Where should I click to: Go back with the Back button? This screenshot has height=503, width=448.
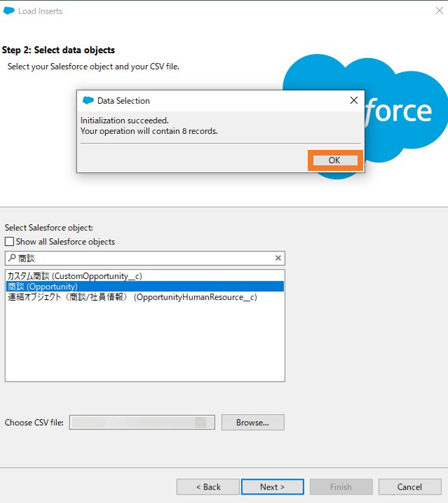coord(208,487)
